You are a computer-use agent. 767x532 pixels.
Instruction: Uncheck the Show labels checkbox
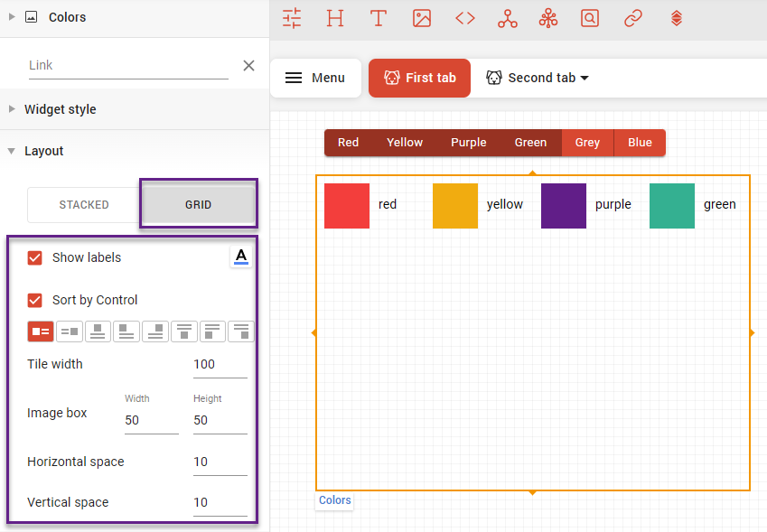coord(35,257)
